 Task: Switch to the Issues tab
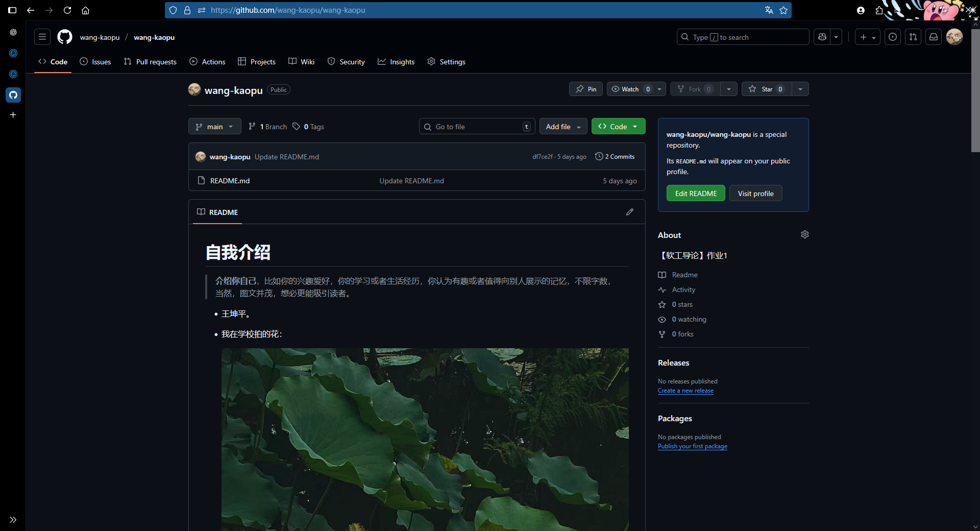coord(95,62)
